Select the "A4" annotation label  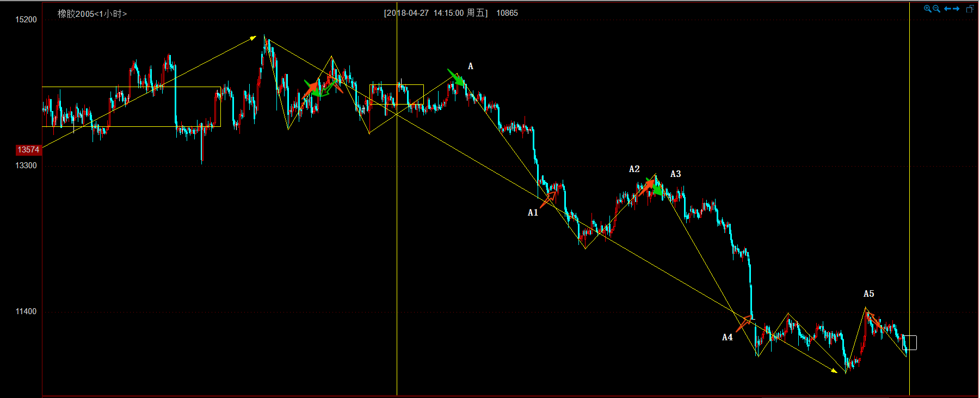(x=728, y=338)
